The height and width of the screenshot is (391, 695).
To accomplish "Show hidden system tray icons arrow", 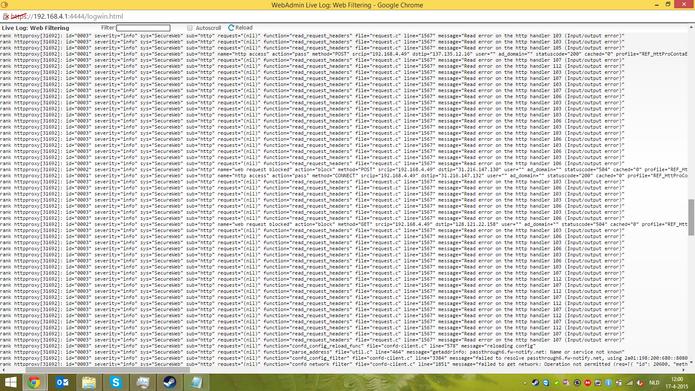I will coord(525,383).
